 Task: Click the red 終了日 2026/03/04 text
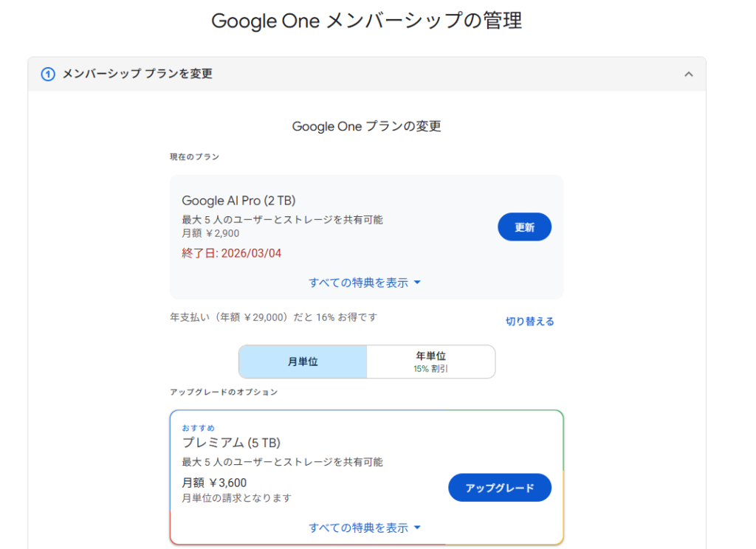tap(231, 253)
